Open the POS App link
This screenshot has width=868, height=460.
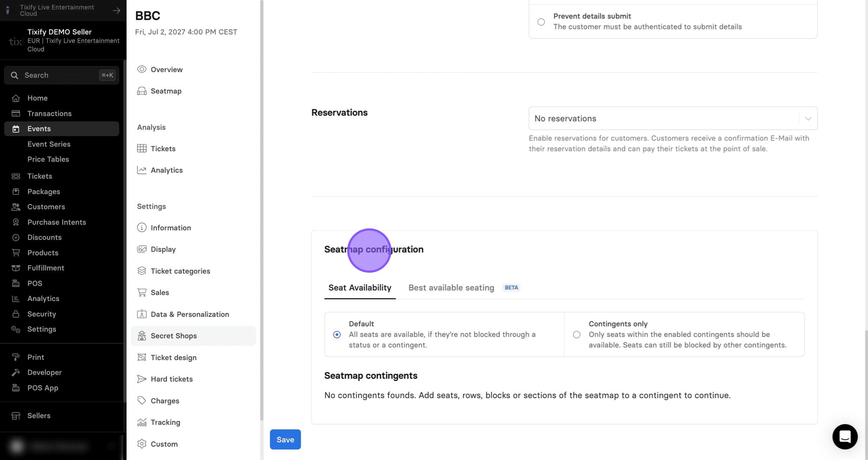[x=43, y=388]
